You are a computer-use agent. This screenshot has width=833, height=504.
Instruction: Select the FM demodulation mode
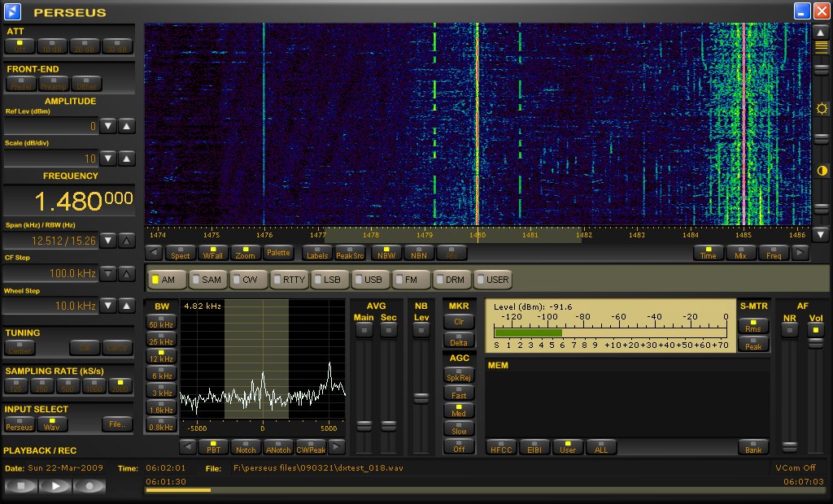pos(411,280)
